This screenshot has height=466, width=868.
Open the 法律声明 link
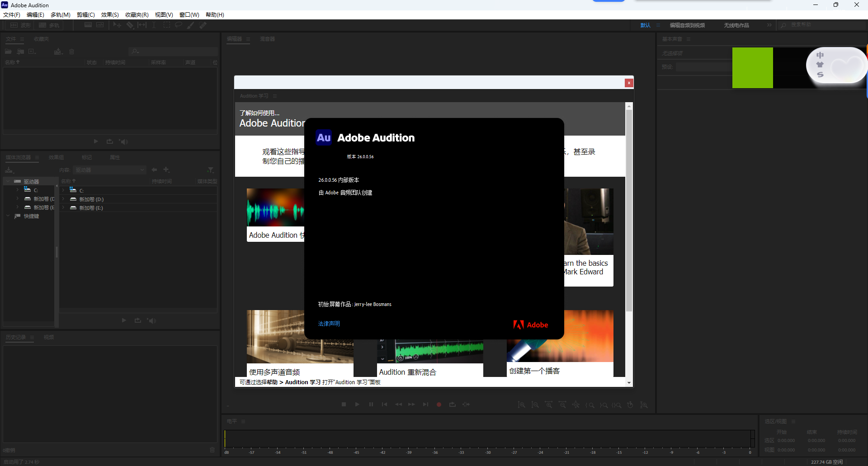(329, 323)
